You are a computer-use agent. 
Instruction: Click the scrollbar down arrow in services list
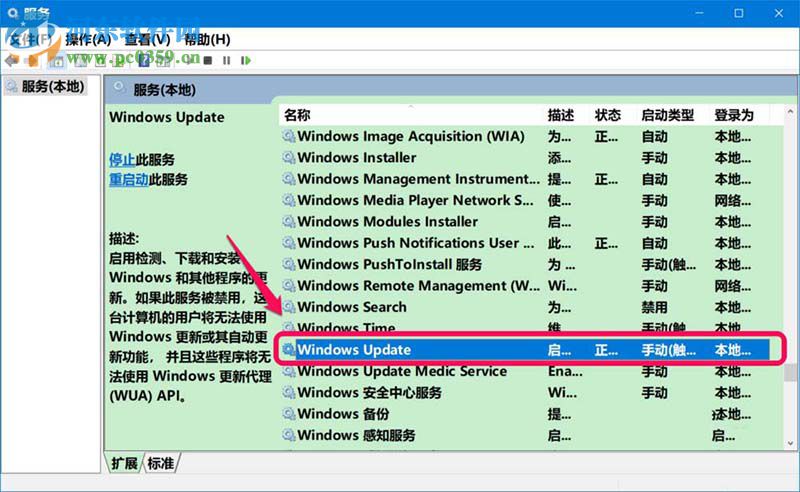(x=790, y=444)
